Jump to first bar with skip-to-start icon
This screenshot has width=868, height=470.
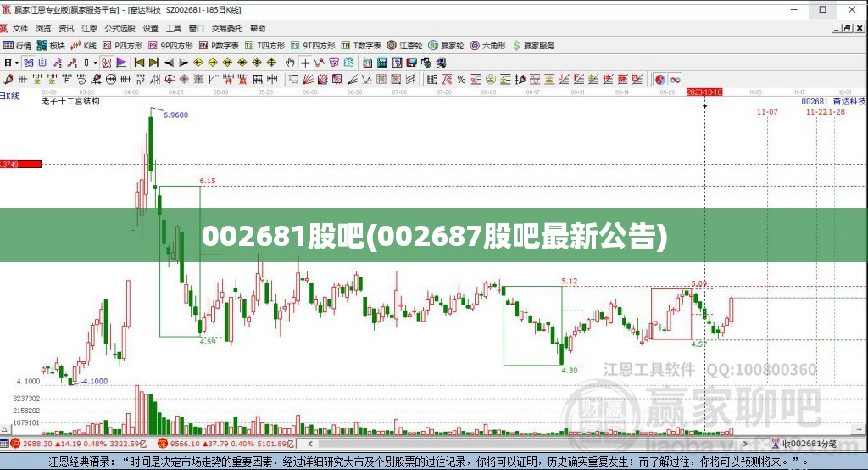tap(139, 63)
